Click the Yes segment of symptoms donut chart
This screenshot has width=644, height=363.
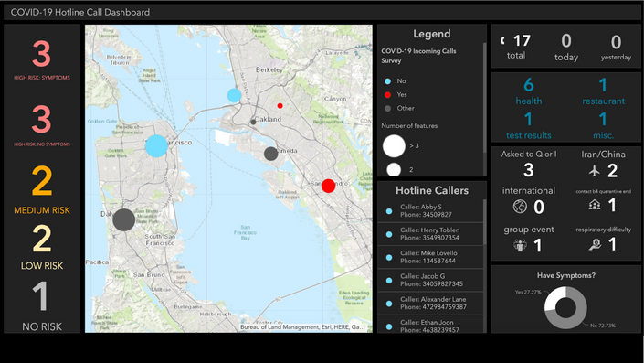pyautogui.click(x=554, y=299)
